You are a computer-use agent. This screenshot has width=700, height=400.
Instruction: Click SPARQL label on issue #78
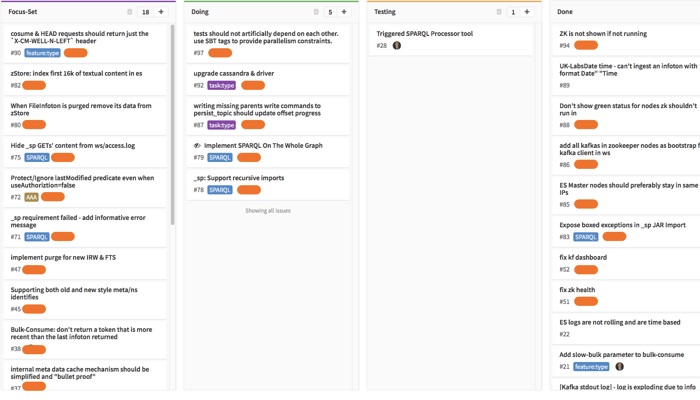click(220, 190)
